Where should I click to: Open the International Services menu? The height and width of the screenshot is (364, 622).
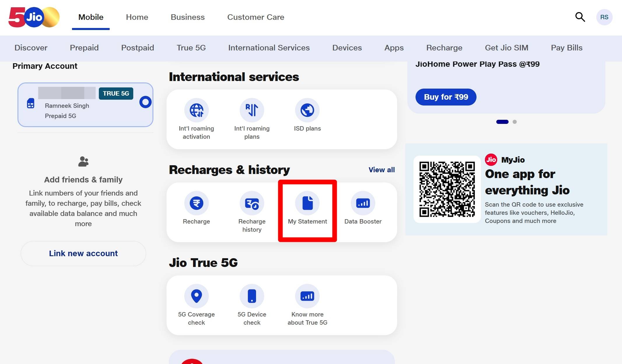click(269, 48)
